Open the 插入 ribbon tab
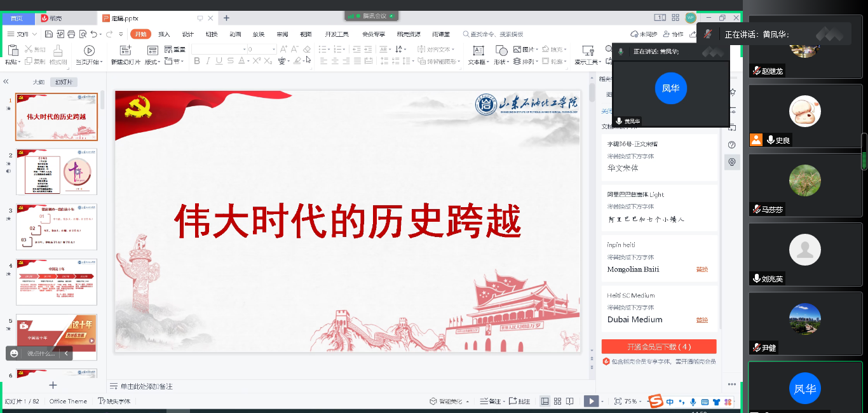 [164, 34]
